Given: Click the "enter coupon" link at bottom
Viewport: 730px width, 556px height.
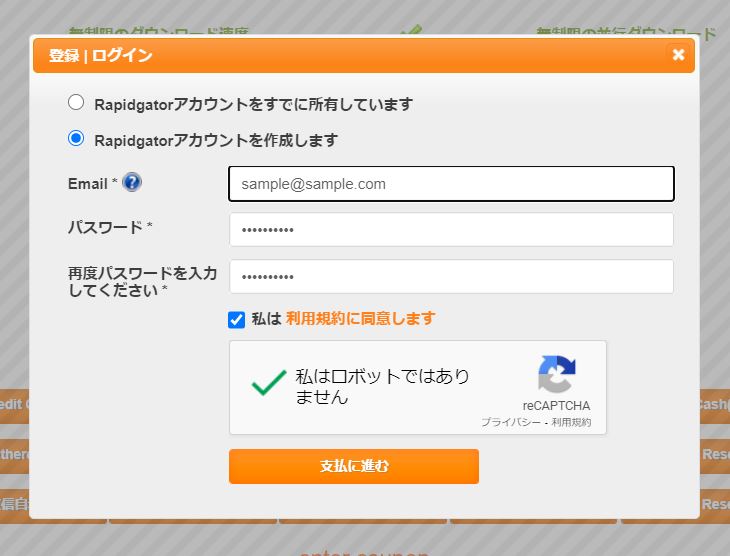Looking at the screenshot, I should click(x=364, y=551).
